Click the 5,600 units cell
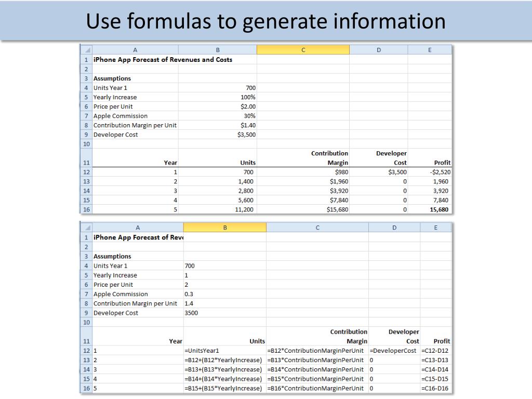The width and height of the screenshot is (532, 399). 246,200
